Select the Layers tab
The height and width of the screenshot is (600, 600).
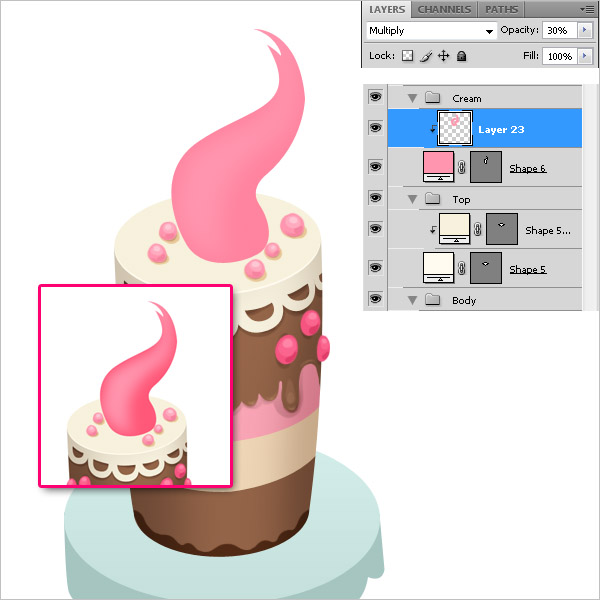(x=387, y=10)
